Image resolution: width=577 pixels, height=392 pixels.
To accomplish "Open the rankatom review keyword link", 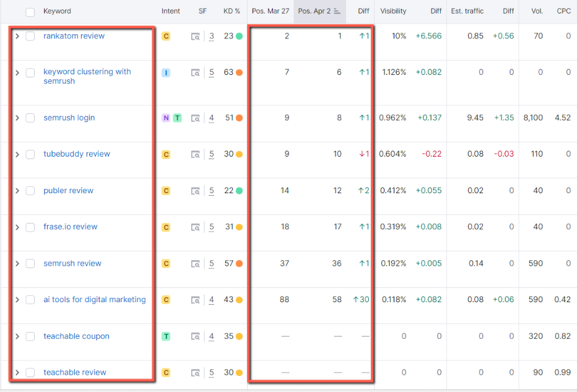I will pos(74,36).
